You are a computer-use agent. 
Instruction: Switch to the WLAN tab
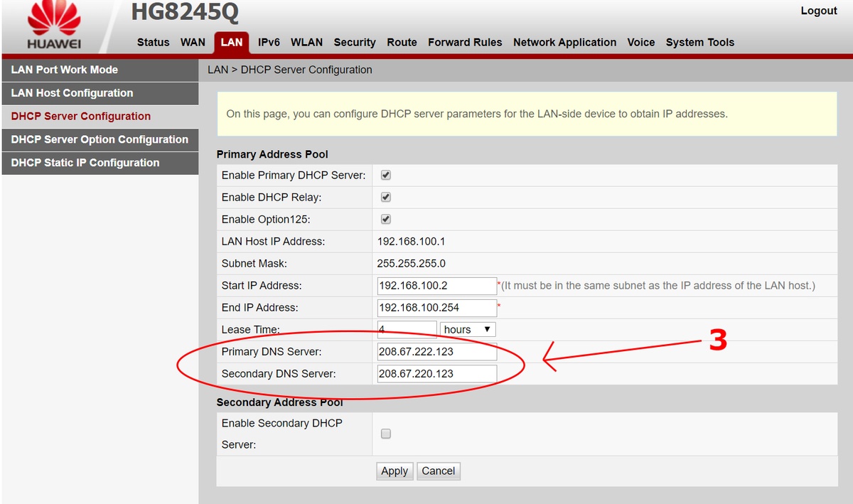[306, 42]
